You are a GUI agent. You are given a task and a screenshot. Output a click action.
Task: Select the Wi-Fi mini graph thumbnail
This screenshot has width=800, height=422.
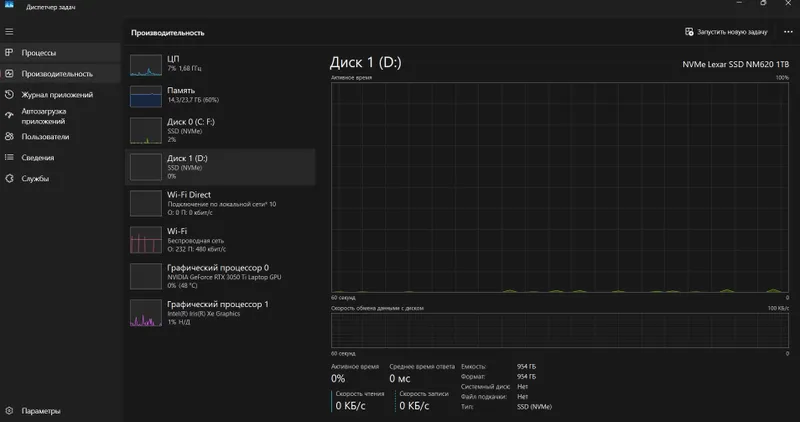point(145,240)
